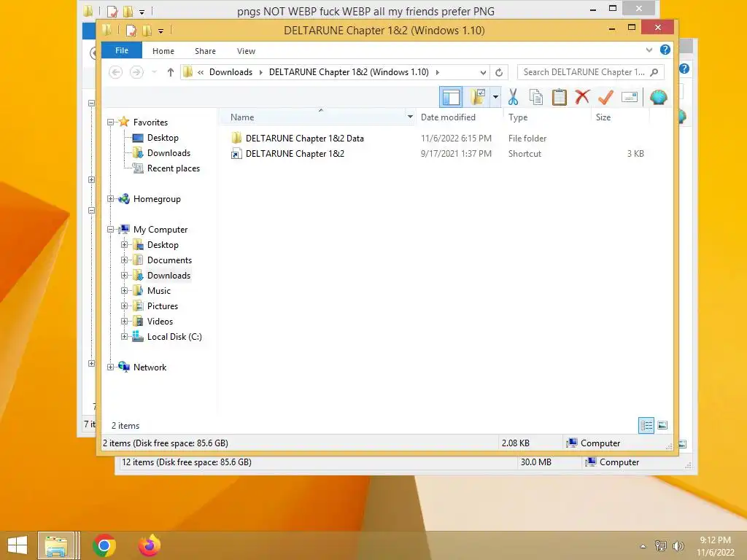
Task: Toggle the navigation pane toolbar button
Action: 451,98
